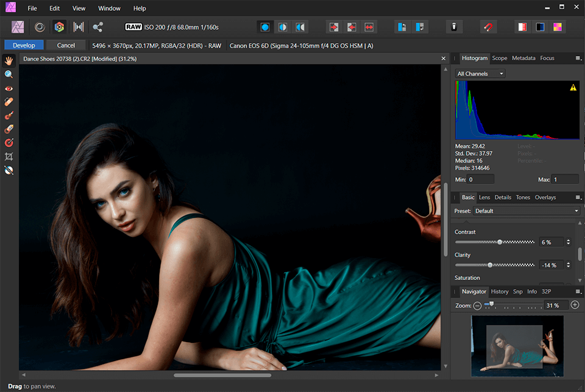This screenshot has height=392, width=585.
Task: Select the Overlay Paint brush tool
Action: [x=9, y=115]
